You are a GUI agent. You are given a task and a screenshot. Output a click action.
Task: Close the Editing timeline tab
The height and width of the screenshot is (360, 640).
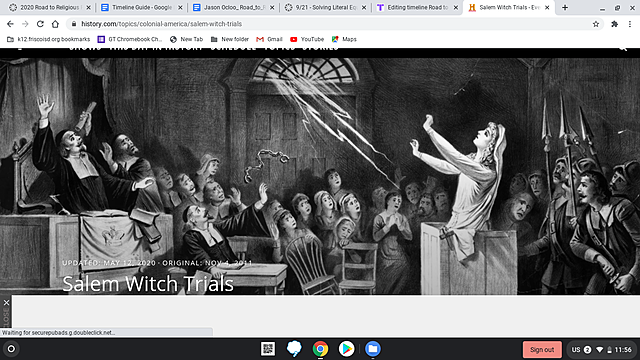(456, 7)
